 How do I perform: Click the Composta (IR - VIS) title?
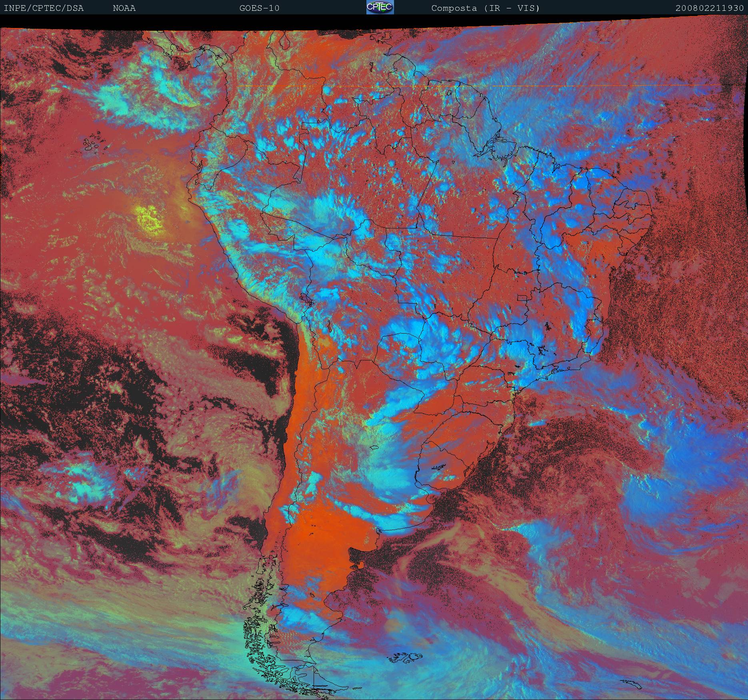coord(485,8)
